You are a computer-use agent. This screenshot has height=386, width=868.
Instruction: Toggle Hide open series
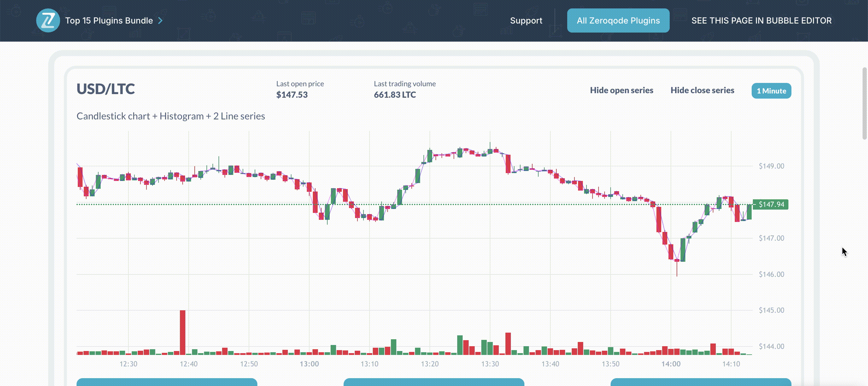click(622, 90)
